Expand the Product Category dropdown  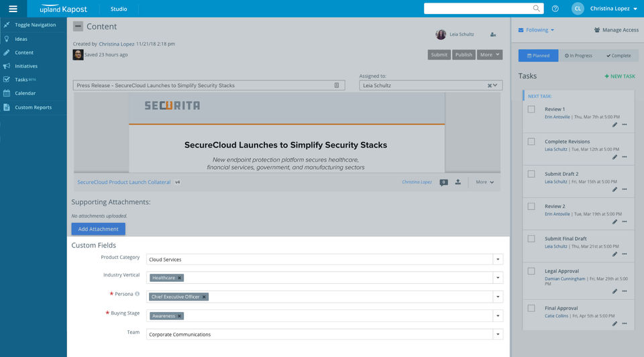[x=498, y=259]
